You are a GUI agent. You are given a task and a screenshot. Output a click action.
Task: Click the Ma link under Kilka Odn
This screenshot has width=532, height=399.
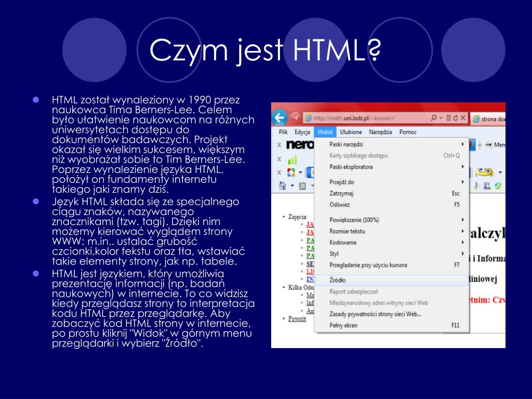[310, 295]
